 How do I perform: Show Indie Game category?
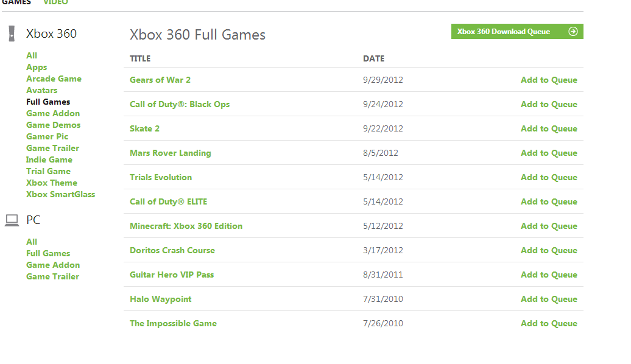point(49,159)
